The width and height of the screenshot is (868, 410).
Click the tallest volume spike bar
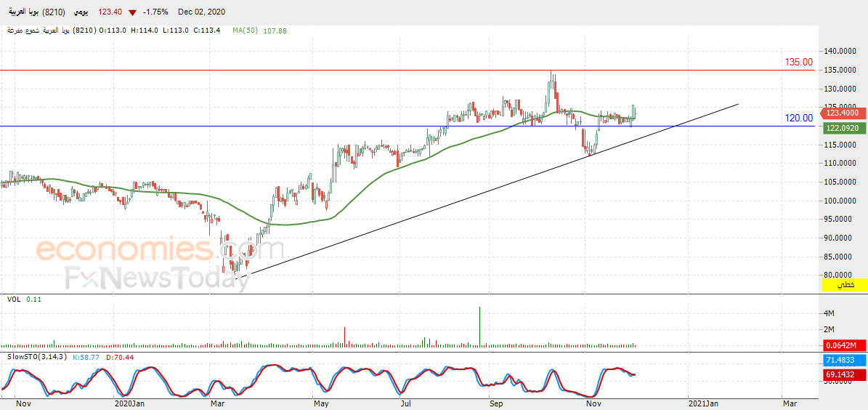point(480,327)
